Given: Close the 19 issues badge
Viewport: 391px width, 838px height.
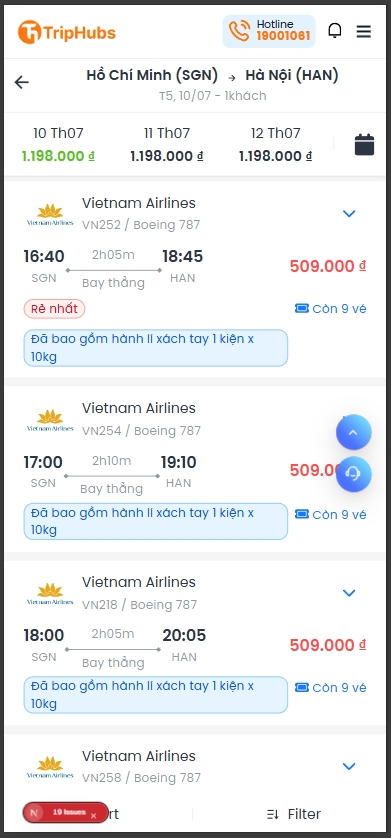Looking at the screenshot, I should pyautogui.click(x=93, y=816).
